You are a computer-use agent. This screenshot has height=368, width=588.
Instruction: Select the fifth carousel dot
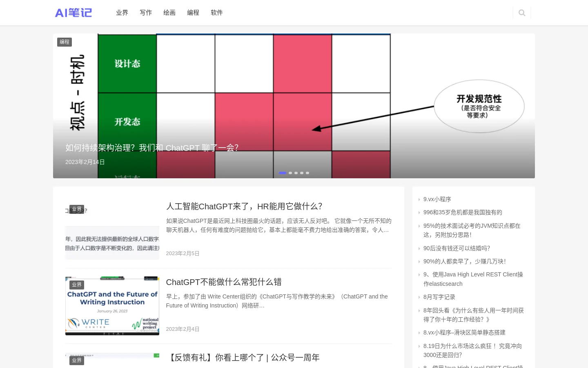pyautogui.click(x=307, y=173)
